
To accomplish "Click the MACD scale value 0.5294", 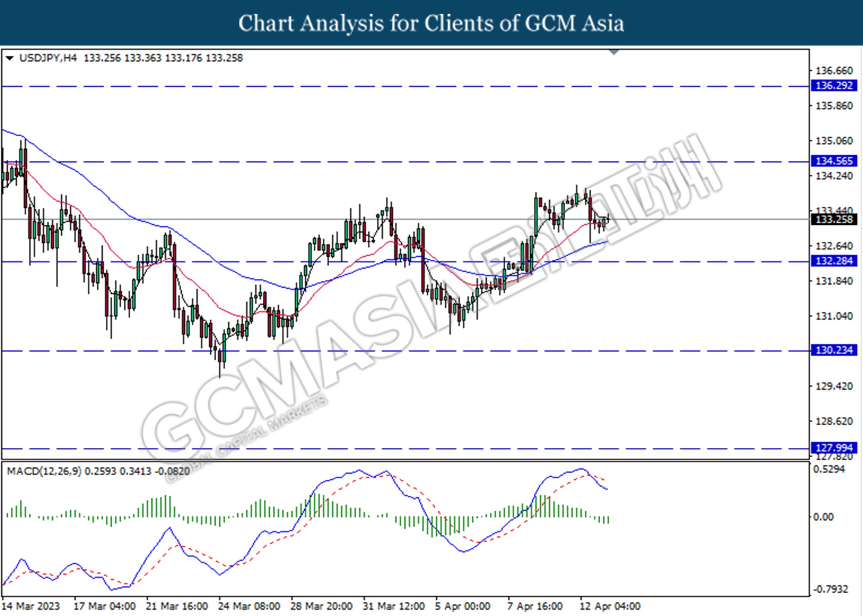I will (829, 469).
